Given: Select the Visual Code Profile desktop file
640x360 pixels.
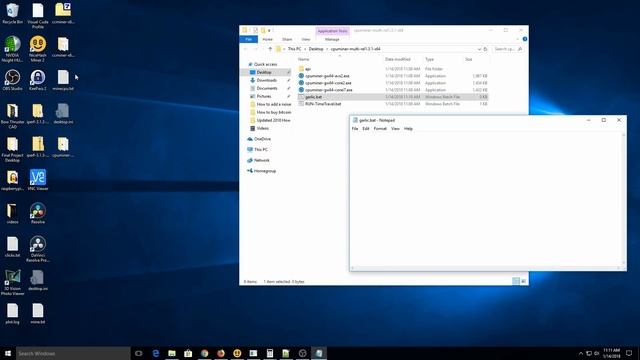Looking at the screenshot, I should tap(38, 16).
